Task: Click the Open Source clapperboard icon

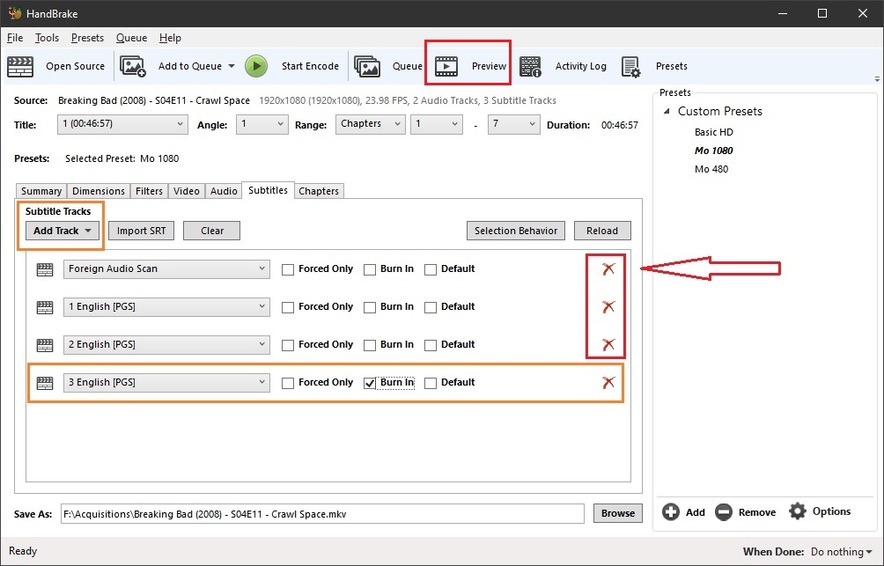Action: pos(20,67)
